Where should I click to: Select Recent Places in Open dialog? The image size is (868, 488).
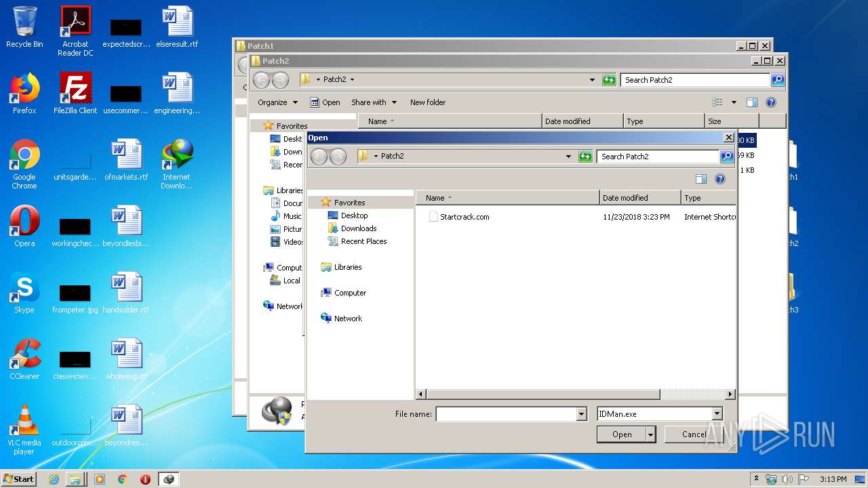363,241
